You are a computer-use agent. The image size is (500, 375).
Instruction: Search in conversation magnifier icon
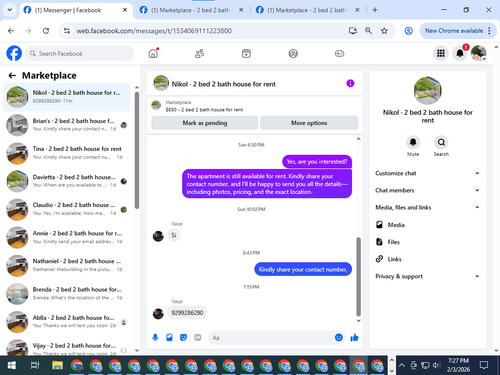[441, 142]
